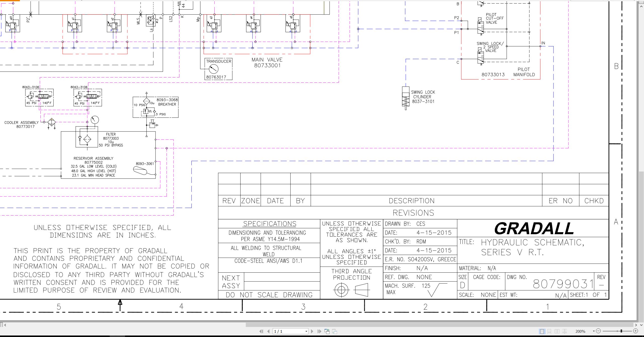Click the SPECIFICATIONS heading
The image size is (644, 337).
[269, 224]
